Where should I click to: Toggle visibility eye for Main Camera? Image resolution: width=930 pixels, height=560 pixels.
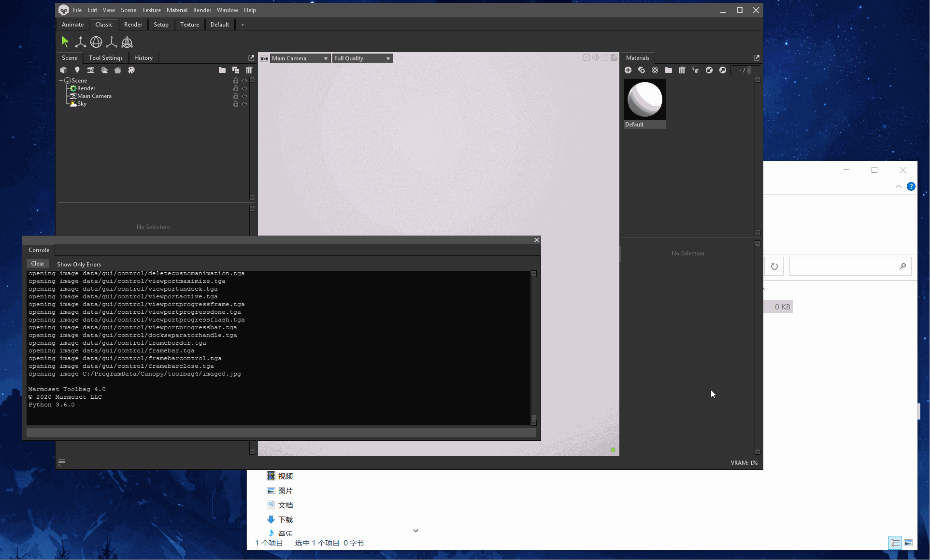244,96
